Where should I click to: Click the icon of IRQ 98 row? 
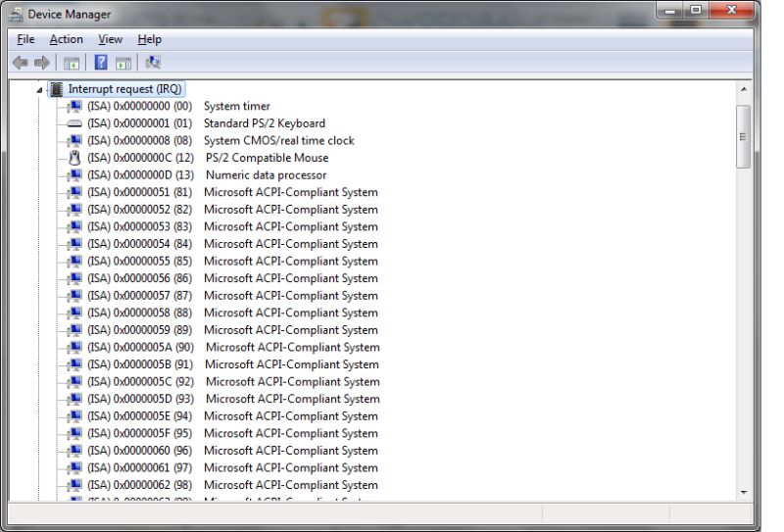coord(74,485)
